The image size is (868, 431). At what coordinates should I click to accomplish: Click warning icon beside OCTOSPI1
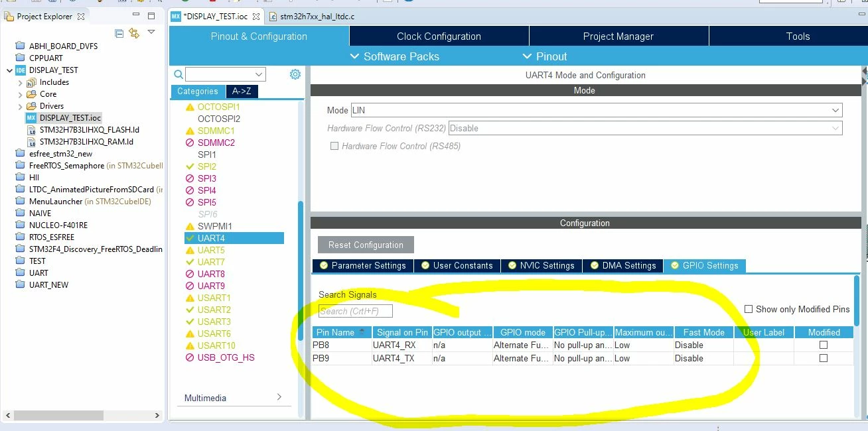click(x=190, y=107)
